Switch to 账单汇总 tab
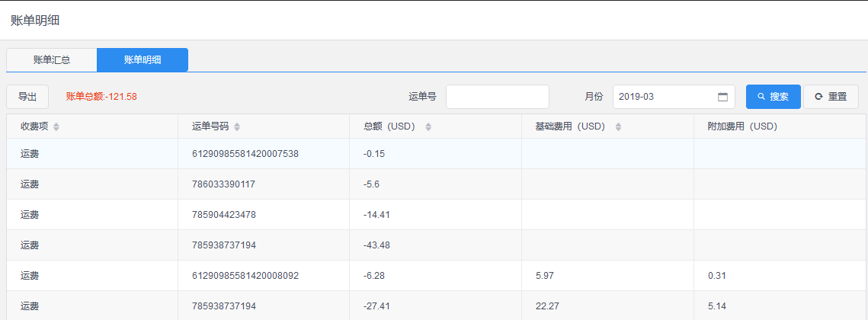Viewport: 868px width, 320px height. (x=52, y=59)
